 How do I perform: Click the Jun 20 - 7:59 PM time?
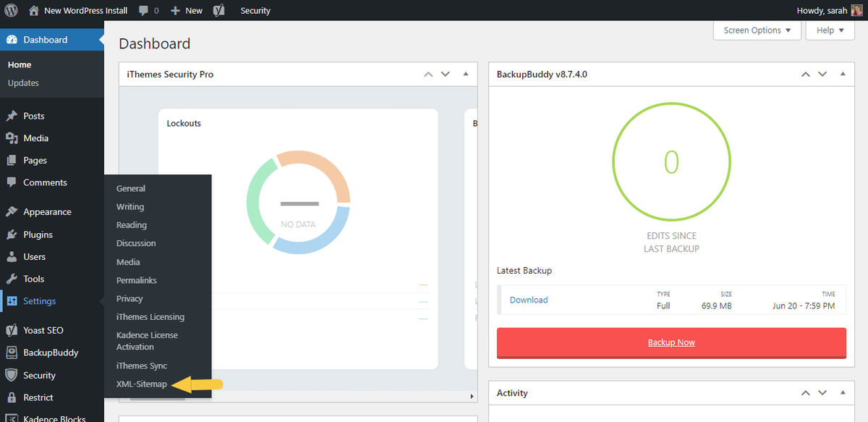[804, 306]
